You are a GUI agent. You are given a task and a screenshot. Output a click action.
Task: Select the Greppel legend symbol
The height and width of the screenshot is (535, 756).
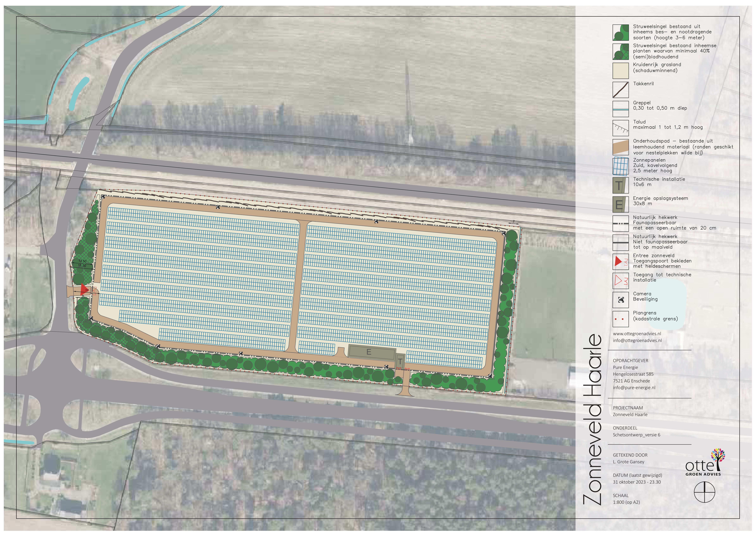pyautogui.click(x=621, y=109)
